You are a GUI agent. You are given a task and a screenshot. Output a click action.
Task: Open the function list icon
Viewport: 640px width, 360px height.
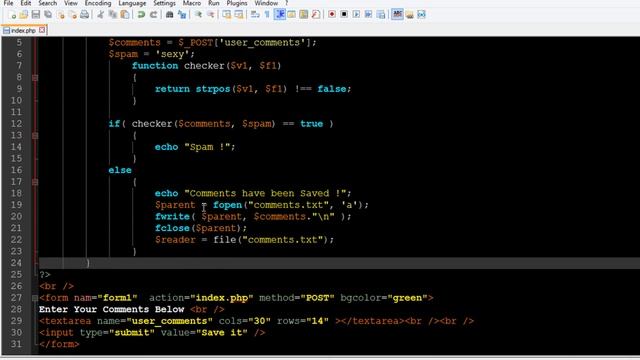316,15
